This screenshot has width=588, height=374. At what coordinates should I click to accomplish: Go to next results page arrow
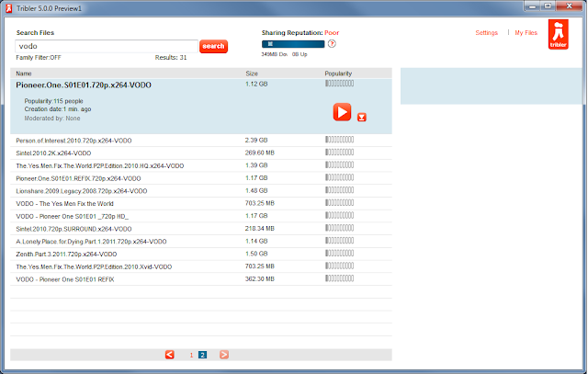pos(224,355)
